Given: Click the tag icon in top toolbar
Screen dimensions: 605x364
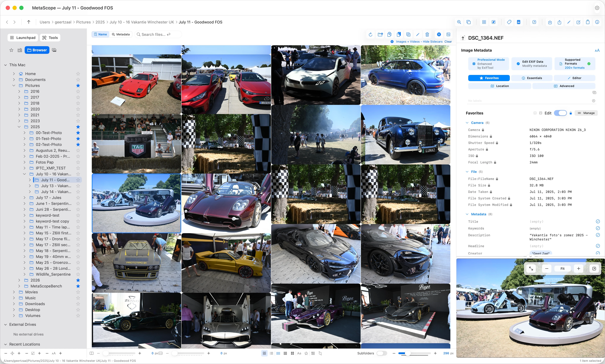Looking at the screenshot, I should tap(509, 22).
